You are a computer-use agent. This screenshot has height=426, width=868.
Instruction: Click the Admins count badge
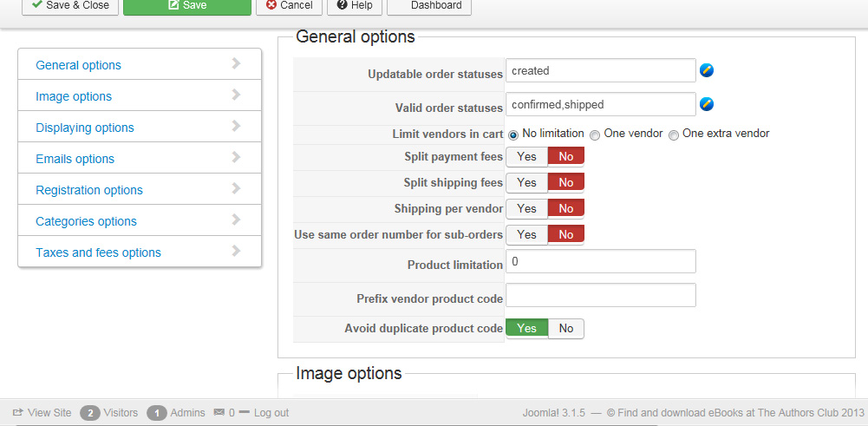point(157,413)
